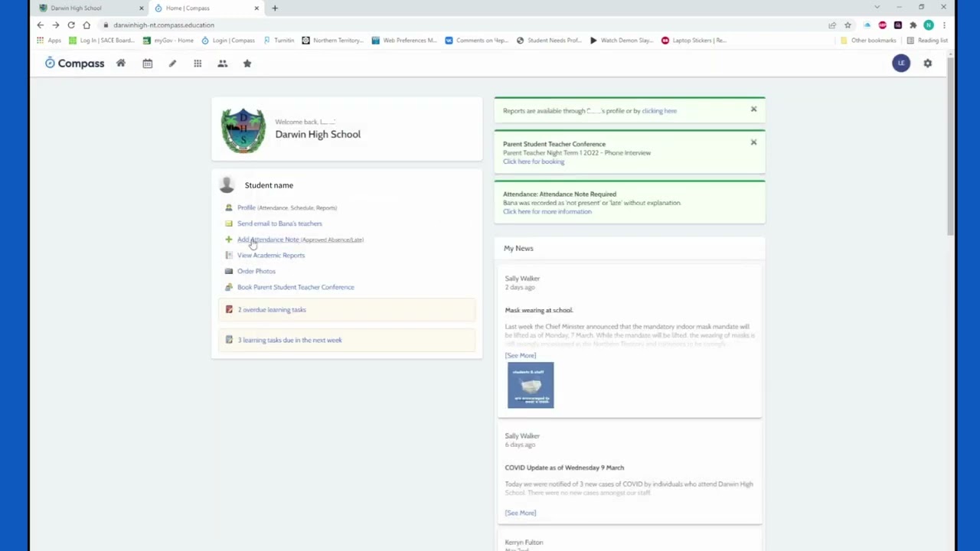Viewport: 980px width, 551px height.
Task: Open the Login | Compass bookmark
Action: click(228, 41)
